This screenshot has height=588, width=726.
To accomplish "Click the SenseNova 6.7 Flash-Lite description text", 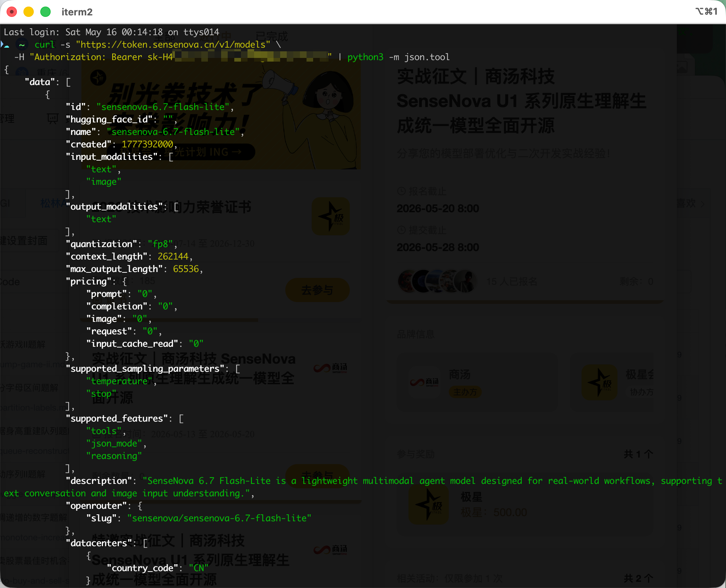I will point(363,487).
